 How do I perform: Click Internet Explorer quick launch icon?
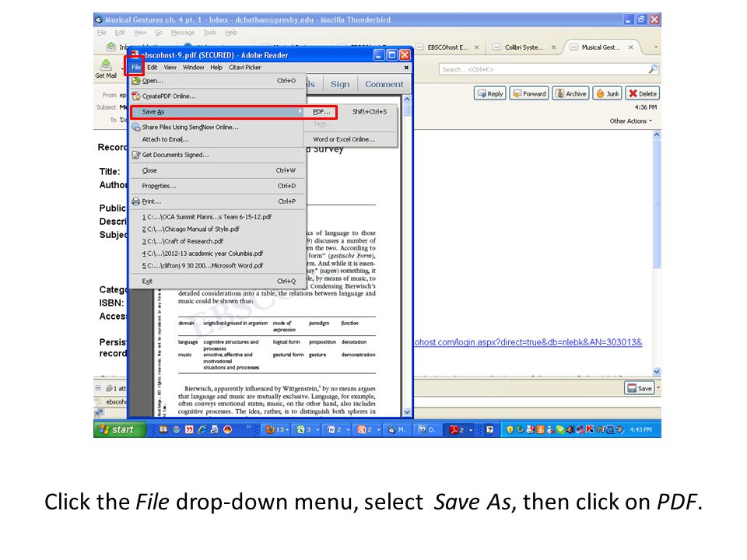pos(202,429)
